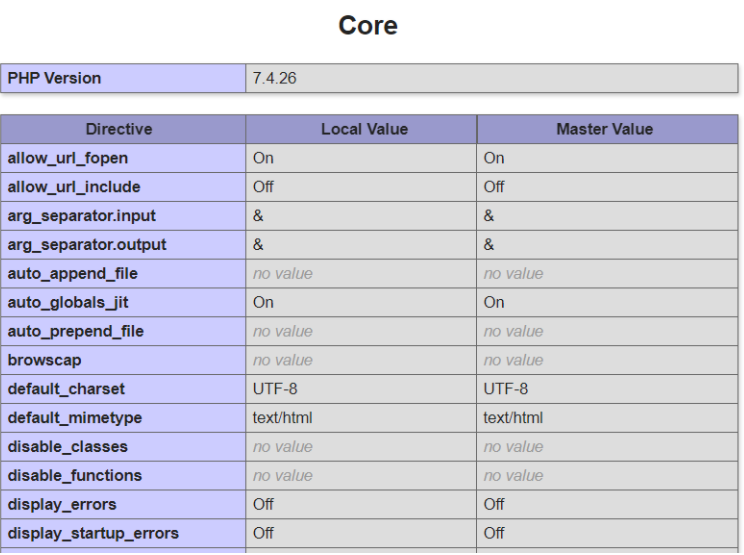744x555 pixels.
Task: Click the arg_separator.input directive name
Action: tap(82, 216)
